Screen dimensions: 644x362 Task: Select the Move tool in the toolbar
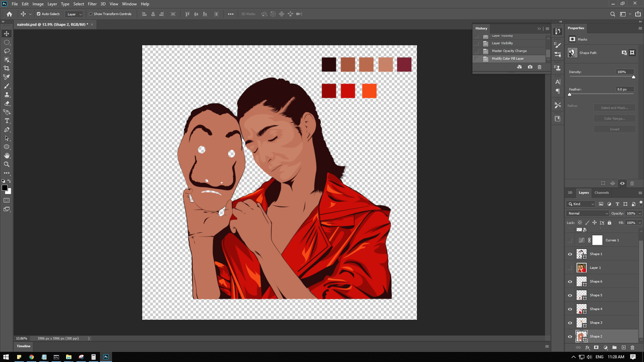6,33
